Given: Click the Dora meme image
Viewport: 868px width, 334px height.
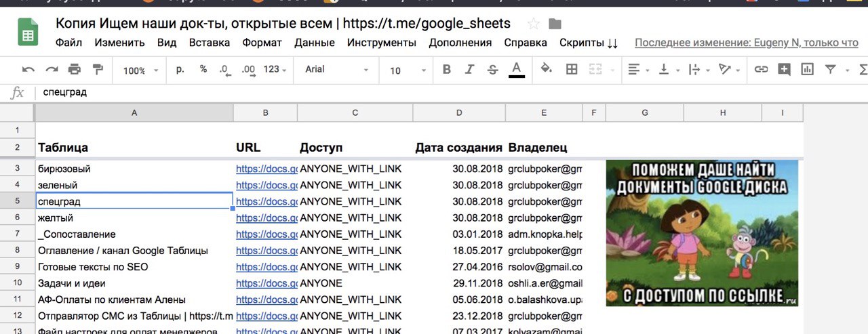Looking at the screenshot, I should (702, 233).
